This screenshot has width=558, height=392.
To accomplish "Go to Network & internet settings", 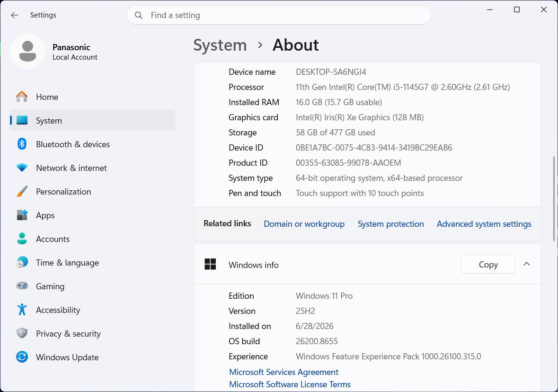I will tap(92, 168).
